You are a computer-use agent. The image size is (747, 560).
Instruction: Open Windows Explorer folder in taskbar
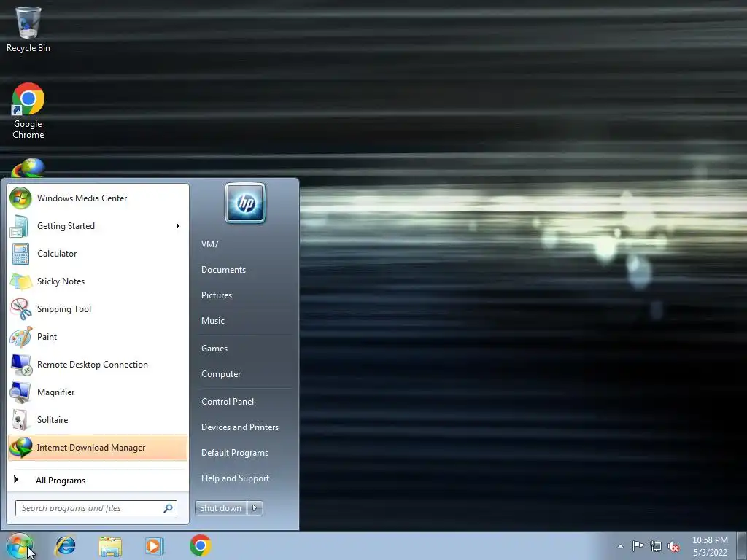click(x=110, y=545)
